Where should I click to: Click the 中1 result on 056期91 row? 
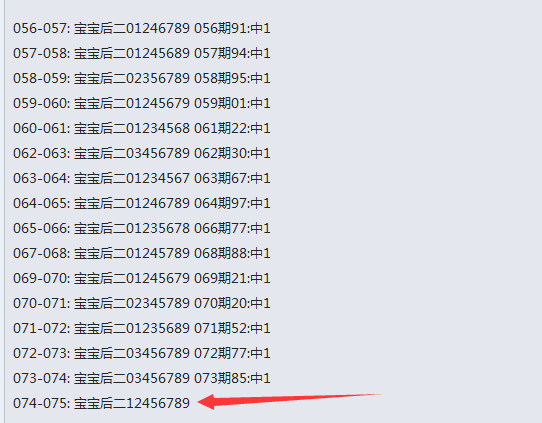point(260,28)
